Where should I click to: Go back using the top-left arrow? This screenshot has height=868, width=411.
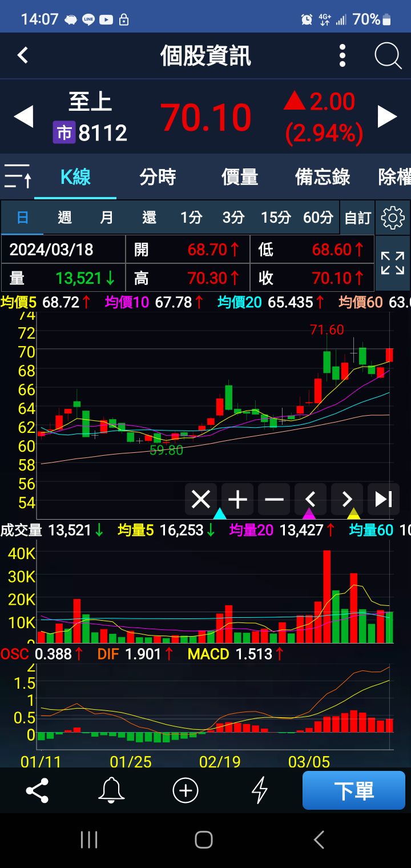point(23,55)
